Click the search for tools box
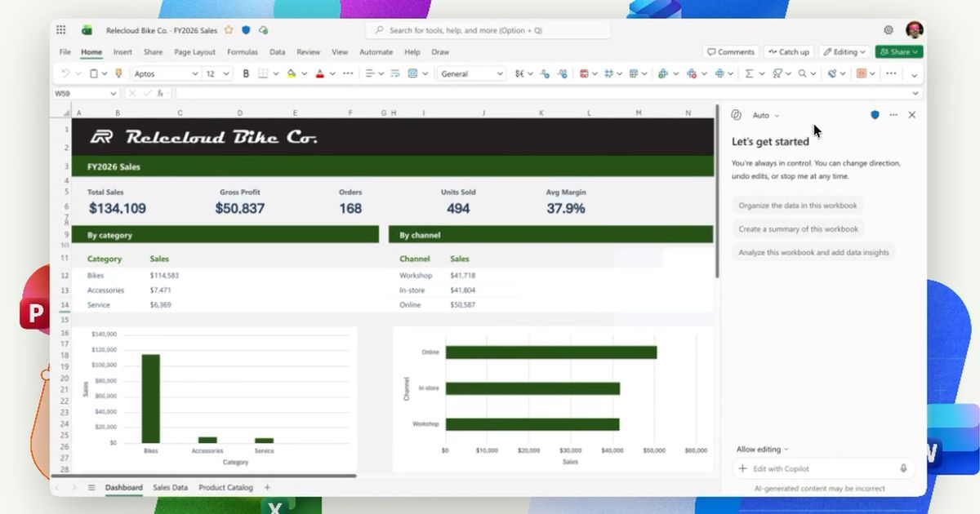Screen dimensions: 980x514 488,30
